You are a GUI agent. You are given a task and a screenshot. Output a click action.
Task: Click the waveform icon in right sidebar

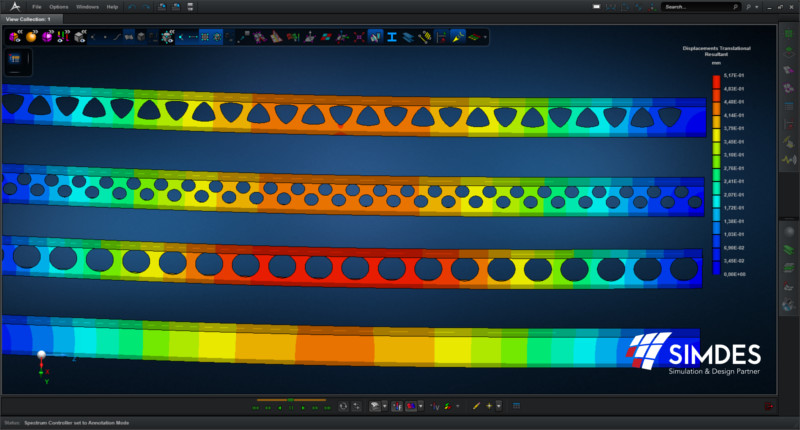(789, 160)
